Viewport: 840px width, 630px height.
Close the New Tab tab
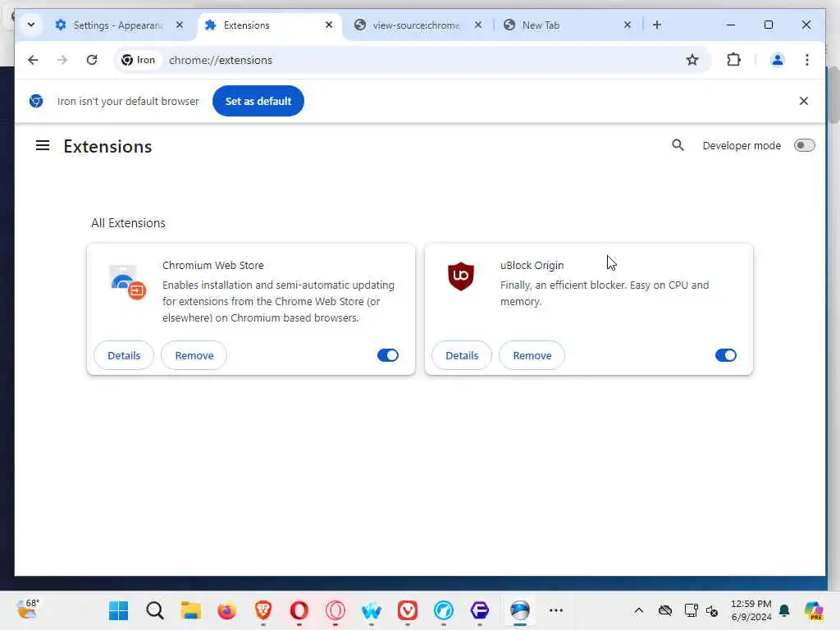(628, 25)
